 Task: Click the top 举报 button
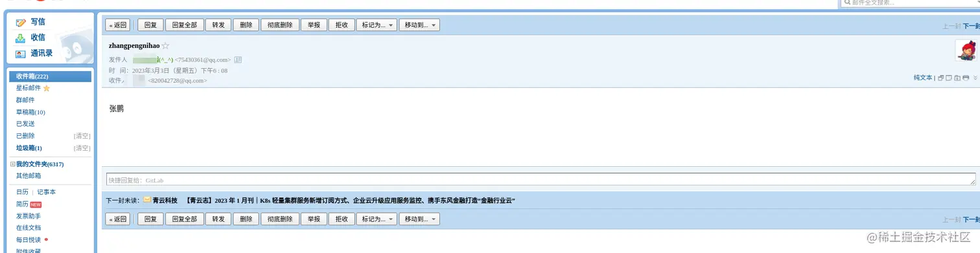click(x=314, y=25)
